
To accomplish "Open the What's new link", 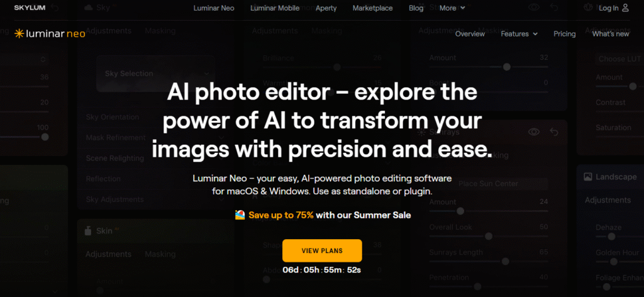I will (x=610, y=34).
